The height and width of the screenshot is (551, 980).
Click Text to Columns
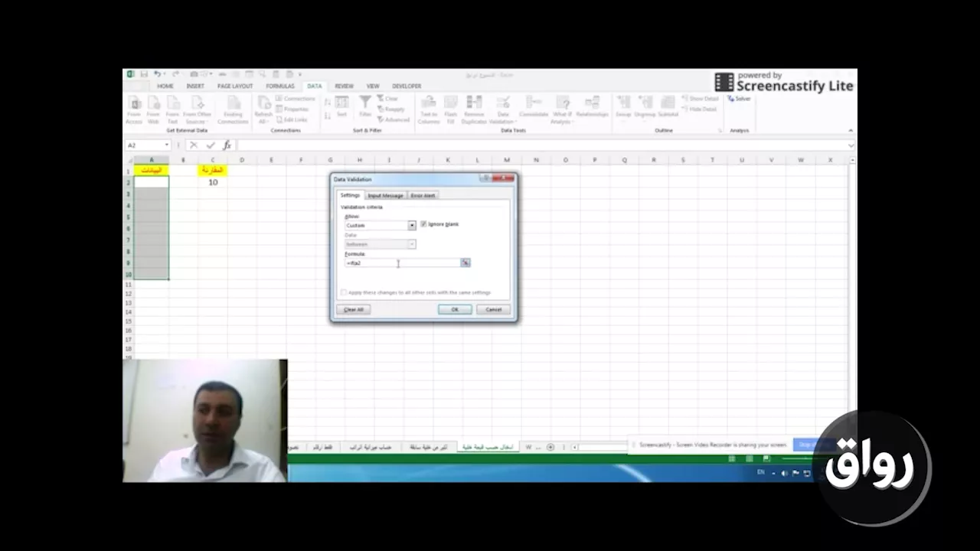click(429, 109)
